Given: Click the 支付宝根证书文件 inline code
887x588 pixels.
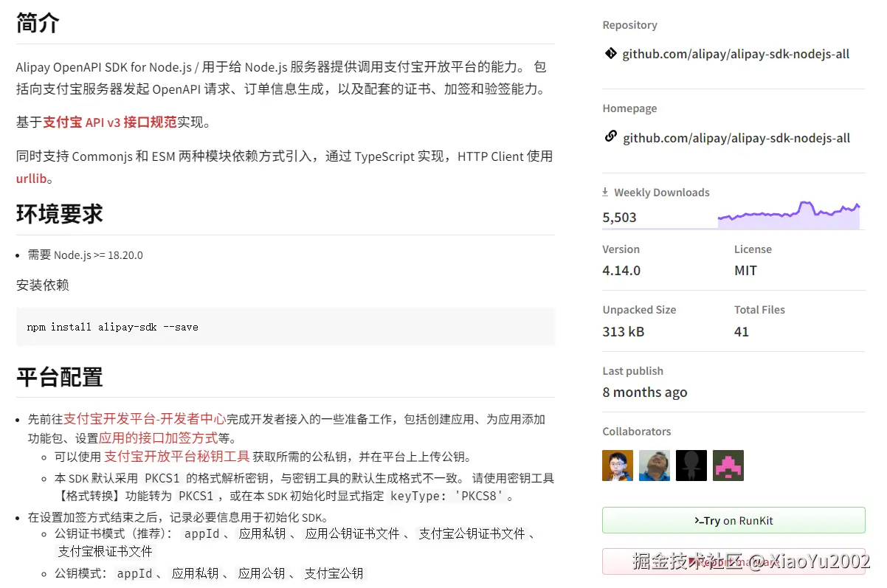Looking at the screenshot, I should pos(106,552).
